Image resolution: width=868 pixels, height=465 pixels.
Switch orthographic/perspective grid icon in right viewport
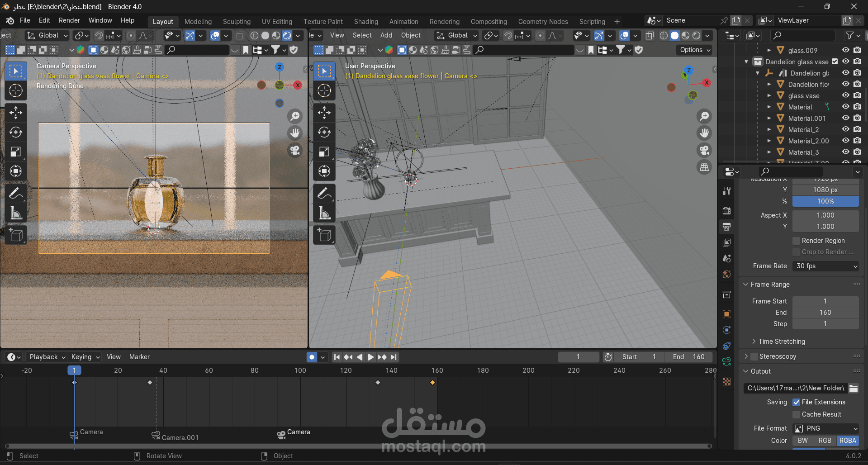coord(704,167)
